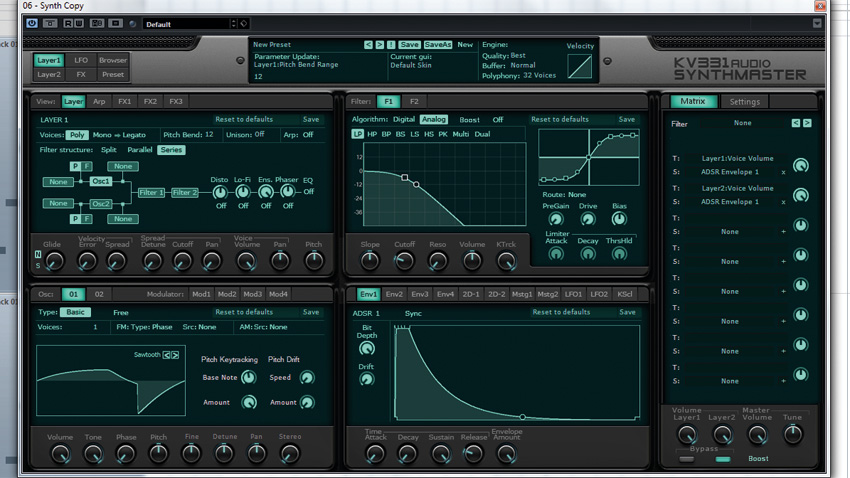
Task: Click the filter response graph handle
Action: click(404, 177)
